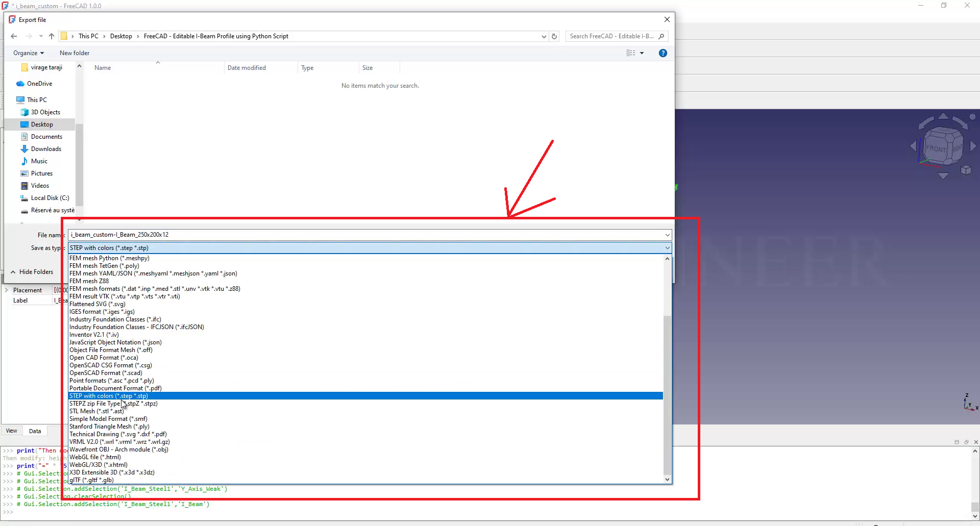
Task: Hide Folders using the bottom-left toggle
Action: tap(32, 272)
